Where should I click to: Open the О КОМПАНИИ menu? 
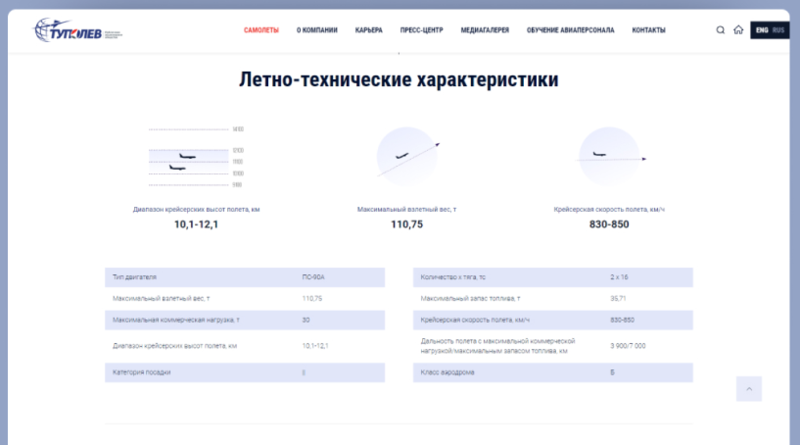[x=317, y=30]
